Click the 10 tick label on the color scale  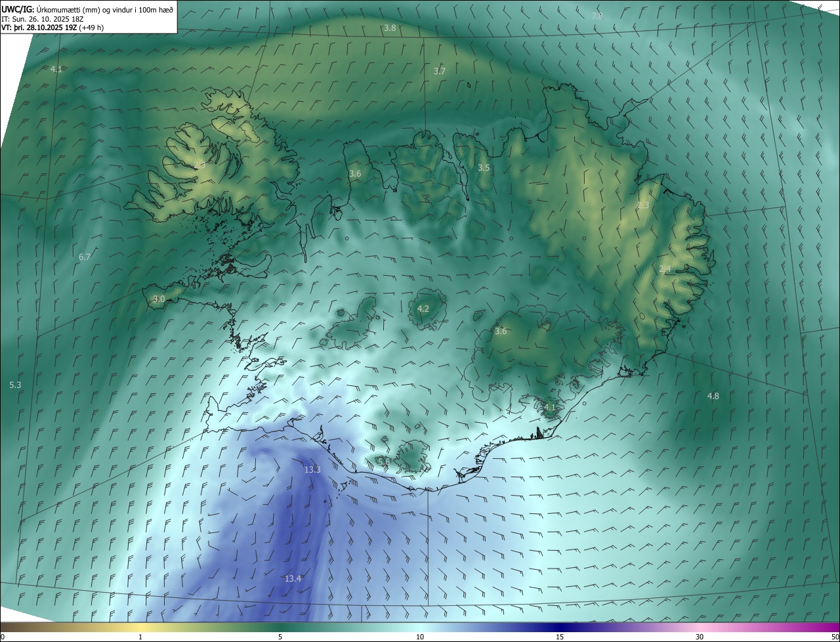(420, 637)
